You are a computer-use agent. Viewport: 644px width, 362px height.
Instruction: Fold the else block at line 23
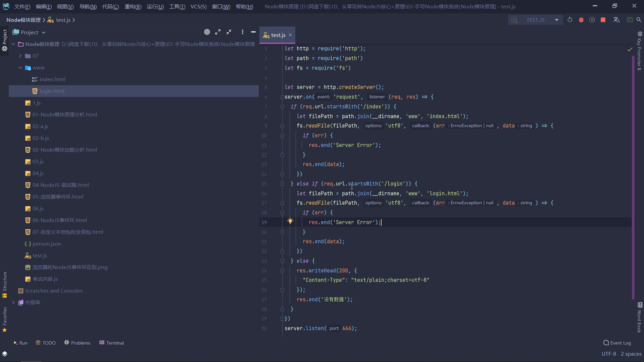click(x=282, y=261)
